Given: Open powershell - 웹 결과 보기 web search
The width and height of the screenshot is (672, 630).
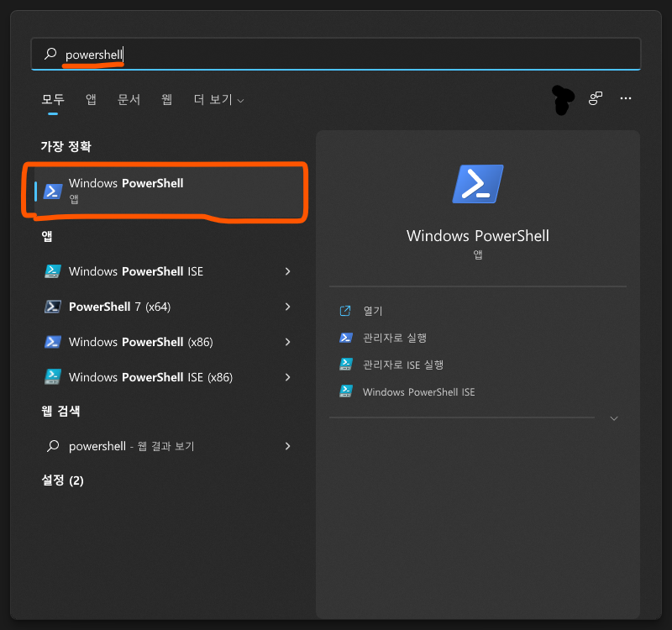Looking at the screenshot, I should click(167, 446).
